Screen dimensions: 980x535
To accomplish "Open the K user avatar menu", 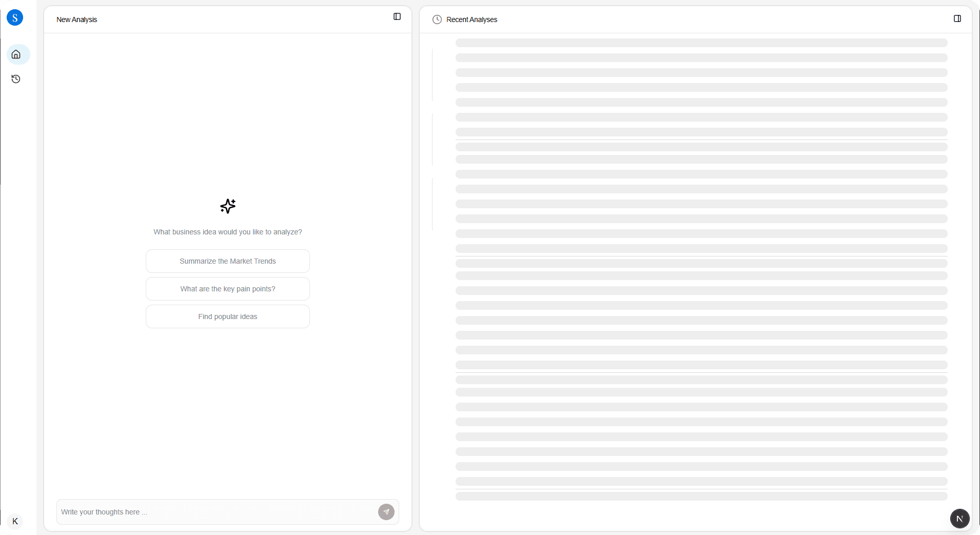I will click(x=15, y=521).
